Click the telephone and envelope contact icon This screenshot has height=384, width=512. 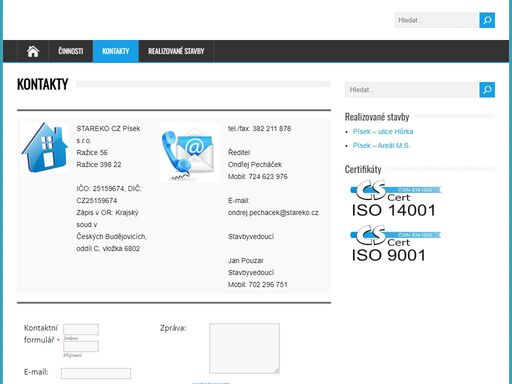tap(190, 152)
